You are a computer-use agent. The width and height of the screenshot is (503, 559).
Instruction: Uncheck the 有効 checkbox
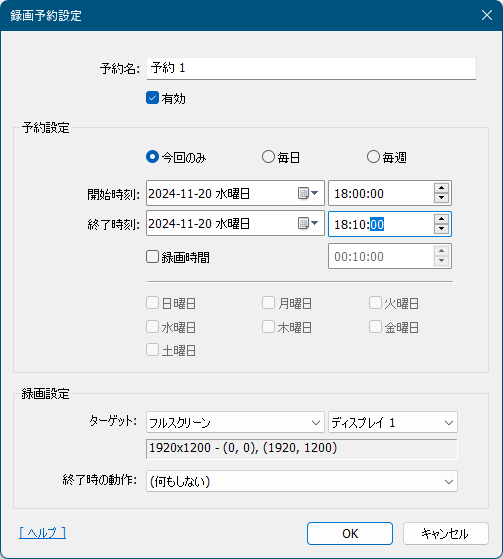pyautogui.click(x=152, y=98)
